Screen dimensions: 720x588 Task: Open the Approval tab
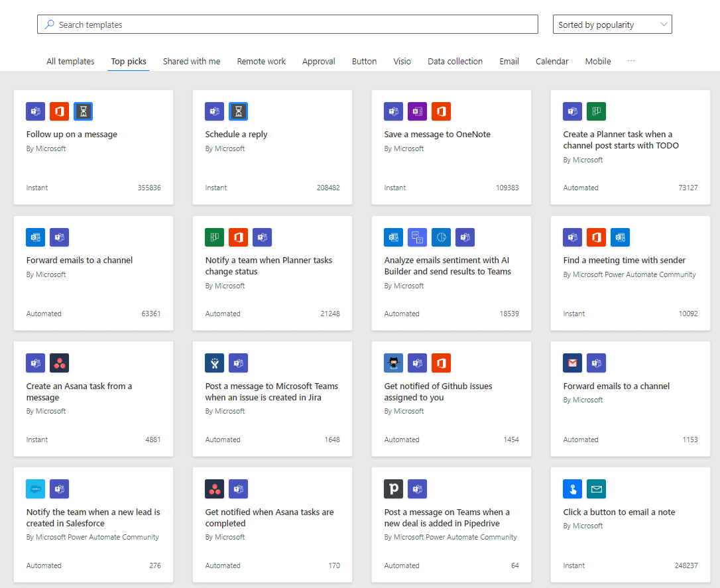point(318,61)
